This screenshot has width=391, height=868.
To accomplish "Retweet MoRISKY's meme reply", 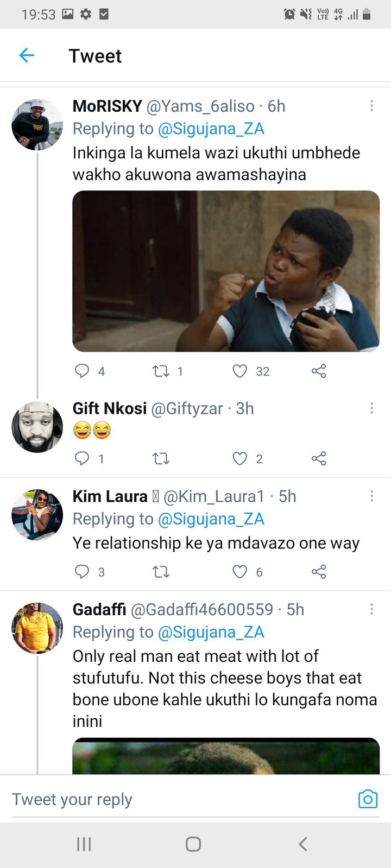I will (161, 371).
